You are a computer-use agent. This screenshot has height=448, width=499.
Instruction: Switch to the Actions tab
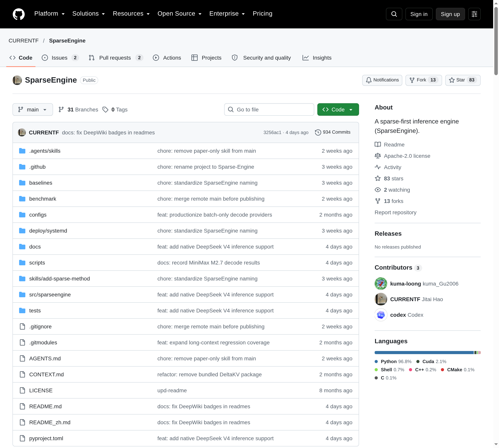(x=167, y=58)
